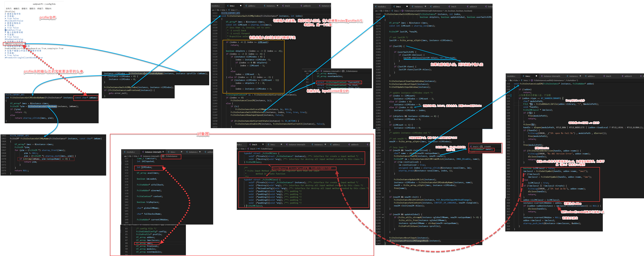Follow the underlined iIMCount link at line 1123
Image resolution: width=644 pixels, height=256 pixels.
click(262, 42)
